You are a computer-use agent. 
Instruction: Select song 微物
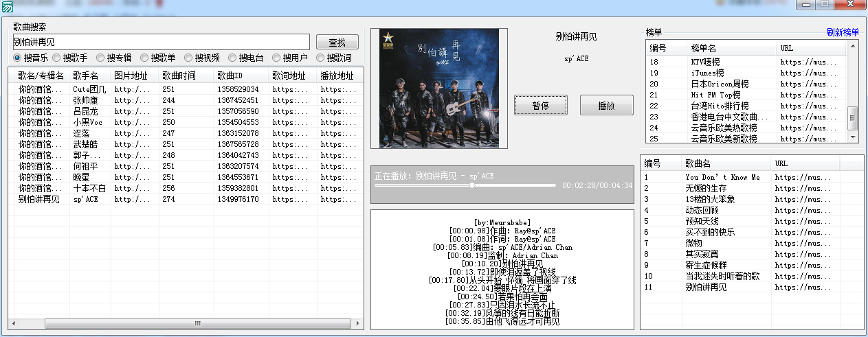point(752,243)
